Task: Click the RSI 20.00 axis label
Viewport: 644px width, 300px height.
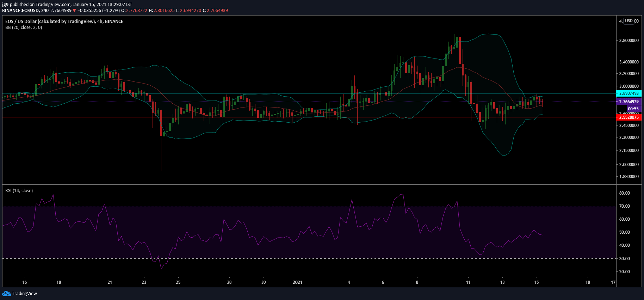Action: pyautogui.click(x=624, y=272)
